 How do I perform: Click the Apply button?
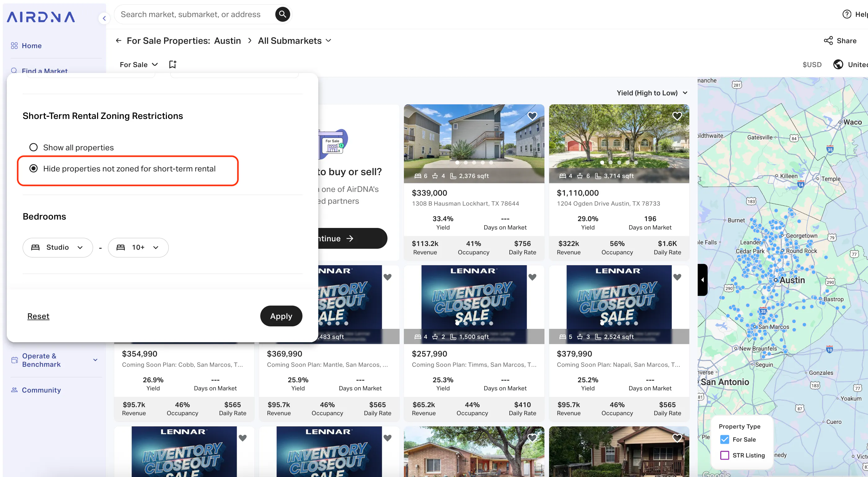click(x=281, y=316)
